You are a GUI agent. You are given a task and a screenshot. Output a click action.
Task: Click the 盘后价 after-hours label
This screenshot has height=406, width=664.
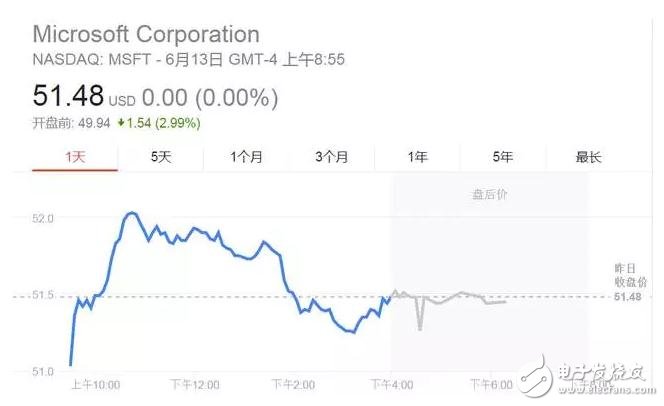coord(489,194)
